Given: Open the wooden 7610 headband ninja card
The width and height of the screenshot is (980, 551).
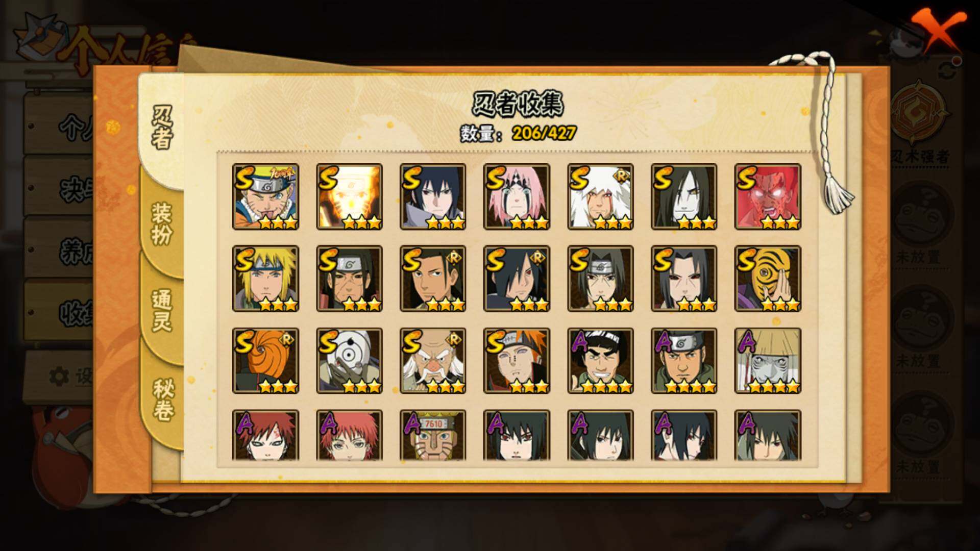Looking at the screenshot, I should tap(433, 435).
